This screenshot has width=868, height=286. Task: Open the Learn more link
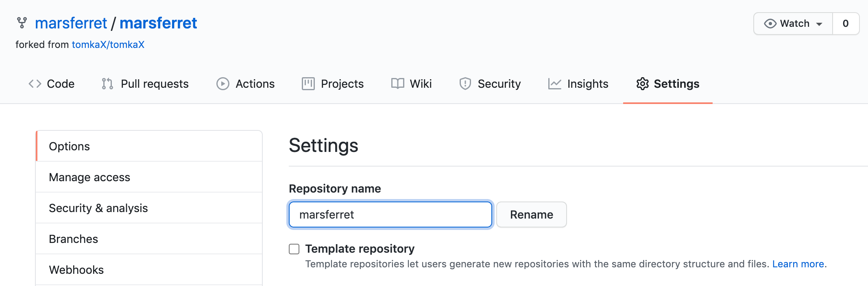[798, 264]
